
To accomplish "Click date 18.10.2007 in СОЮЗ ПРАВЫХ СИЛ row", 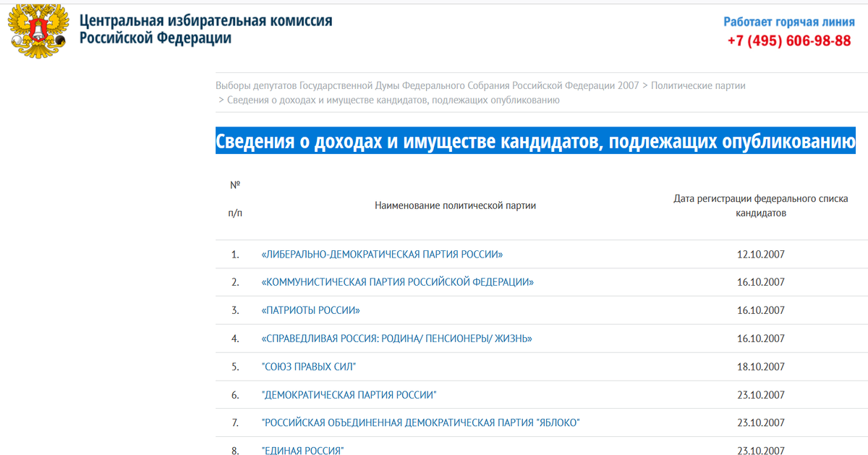I will [x=761, y=367].
